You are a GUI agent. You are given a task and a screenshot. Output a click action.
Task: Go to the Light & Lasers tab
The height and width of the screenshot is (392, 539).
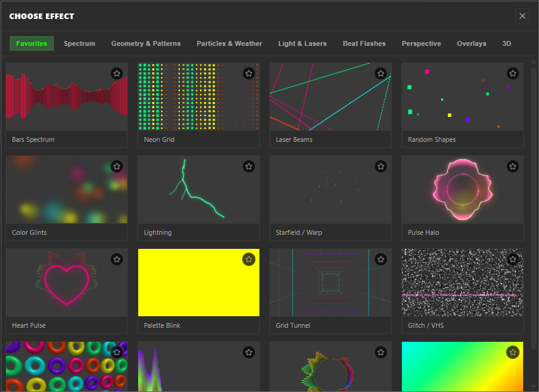302,43
